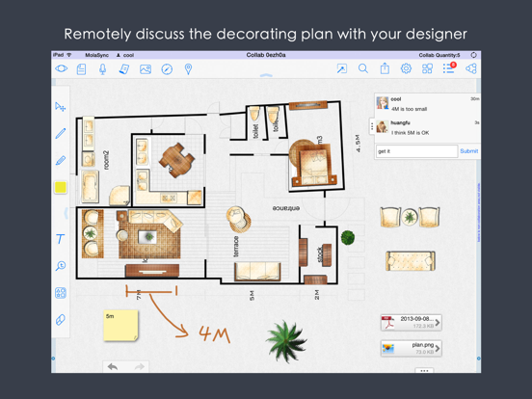Tap the share upload icon
532x399 pixels.
pos(385,68)
